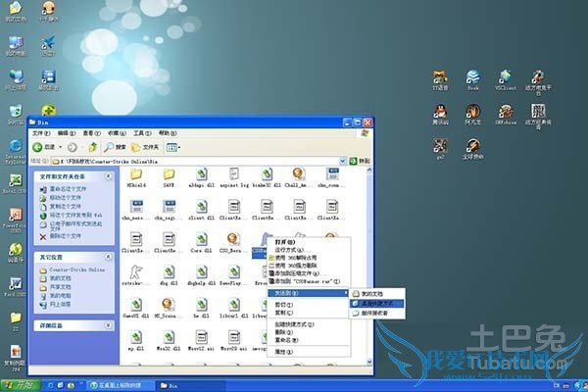Select Desktop shortcut (桌面快捷方式) in Send To submenu
588x392 pixels.
[x=377, y=304]
